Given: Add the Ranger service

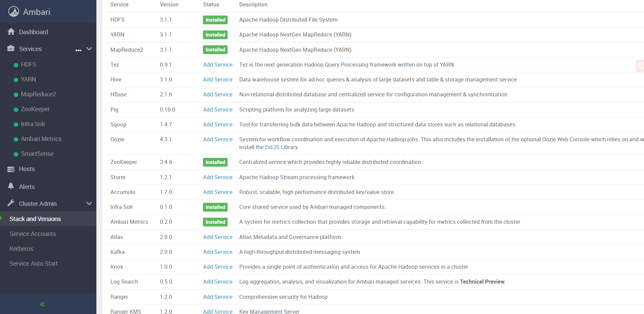Looking at the screenshot, I should click(218, 297).
